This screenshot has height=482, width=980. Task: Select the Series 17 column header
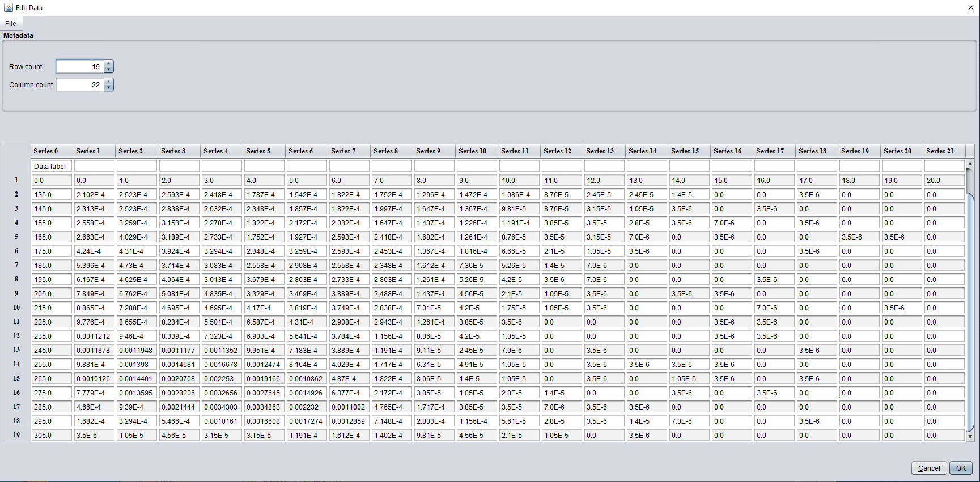774,151
